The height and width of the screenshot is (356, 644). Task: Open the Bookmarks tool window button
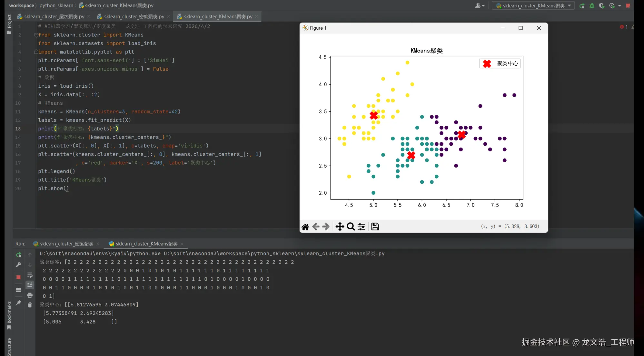point(9,315)
